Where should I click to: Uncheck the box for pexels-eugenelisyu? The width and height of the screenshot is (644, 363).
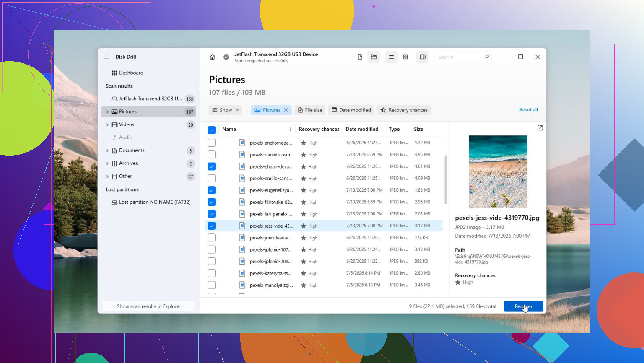(212, 190)
